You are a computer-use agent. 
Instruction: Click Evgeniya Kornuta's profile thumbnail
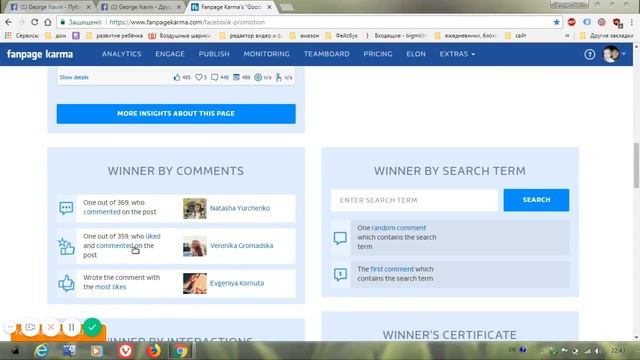pyautogui.click(x=195, y=283)
